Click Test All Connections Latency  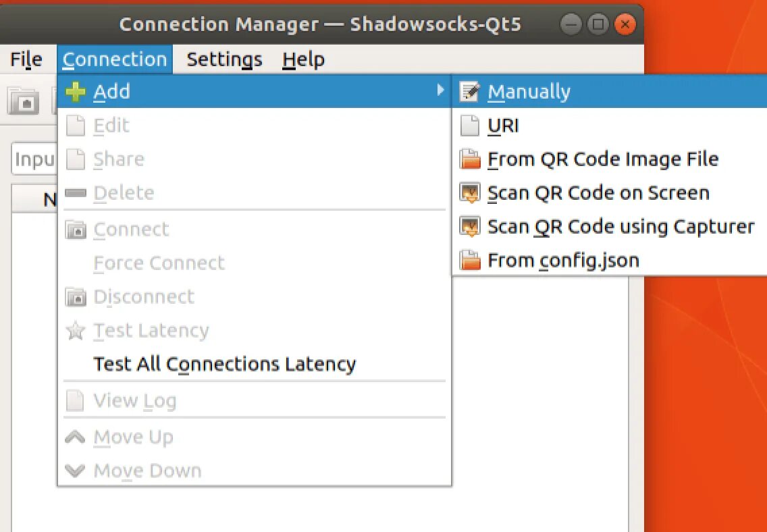click(255, 365)
